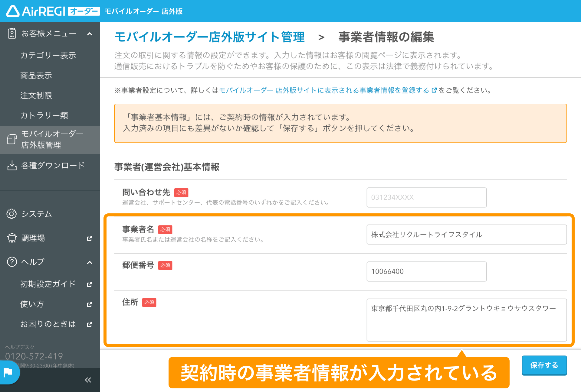Open 初期設定ガイド help link
581x392 pixels.
tap(48, 284)
